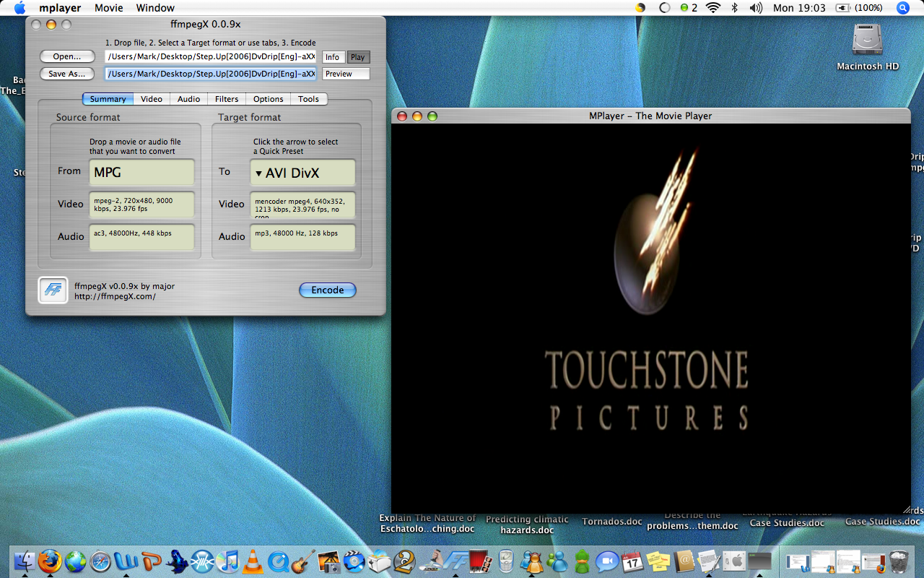Open VLC traffic cone icon

click(x=253, y=561)
